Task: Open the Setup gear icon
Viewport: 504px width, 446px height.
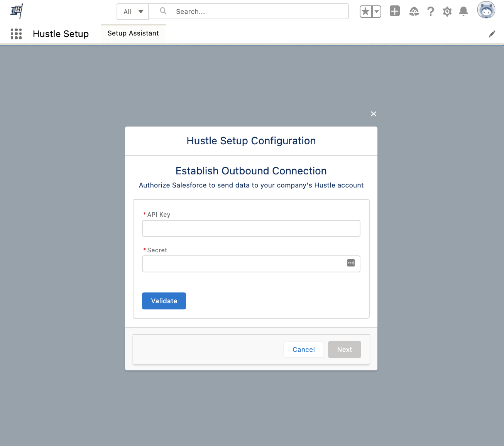Action: [x=447, y=12]
